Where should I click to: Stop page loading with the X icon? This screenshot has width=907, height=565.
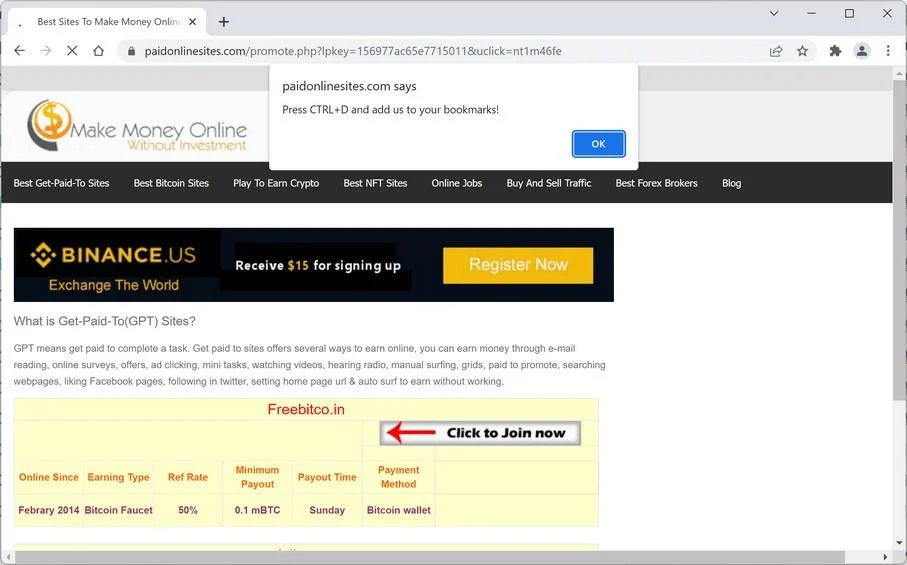coord(72,51)
